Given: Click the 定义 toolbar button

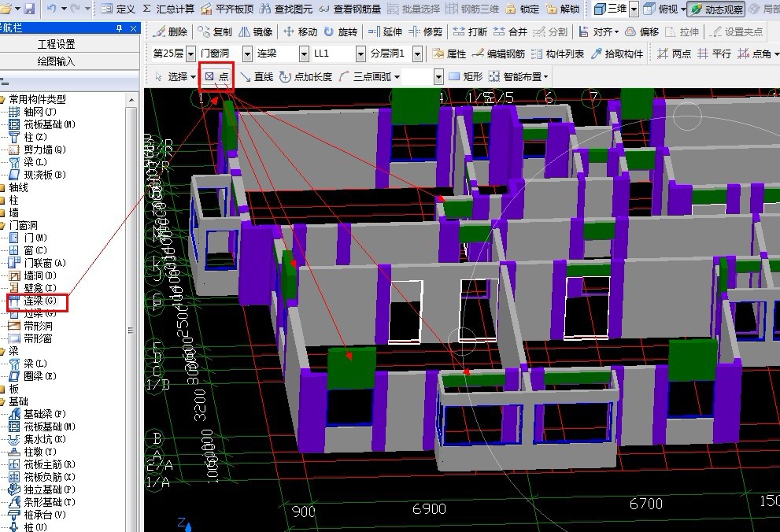Looking at the screenshot, I should click(118, 9).
